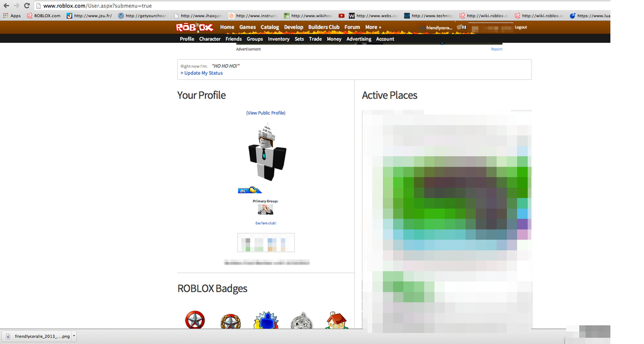Open the Develop menu item

(x=294, y=27)
